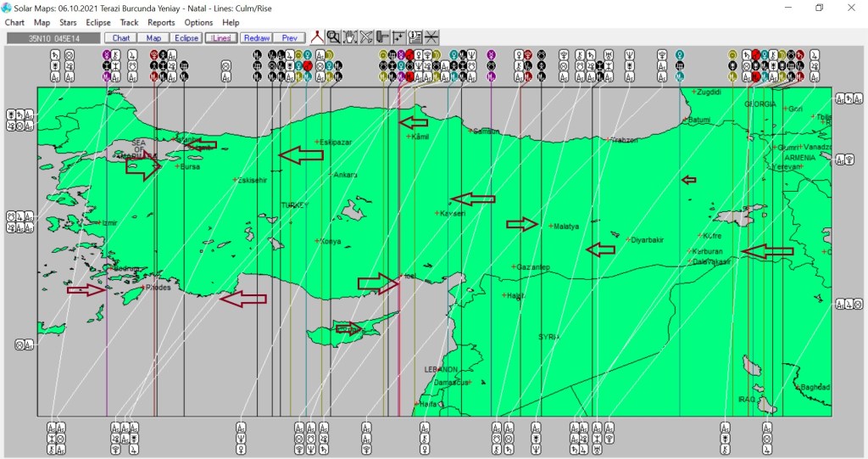Toggle the Lines toolbar button

(220, 38)
